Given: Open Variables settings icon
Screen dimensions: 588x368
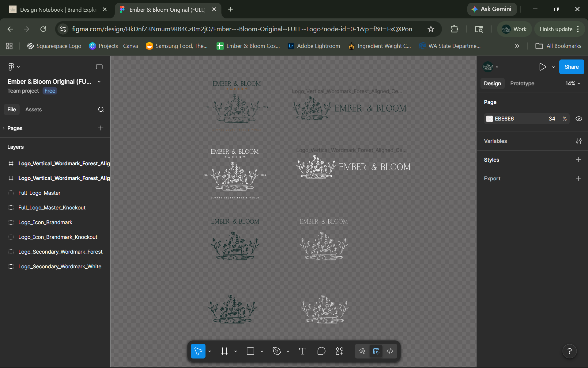Looking at the screenshot, I should [x=579, y=141].
